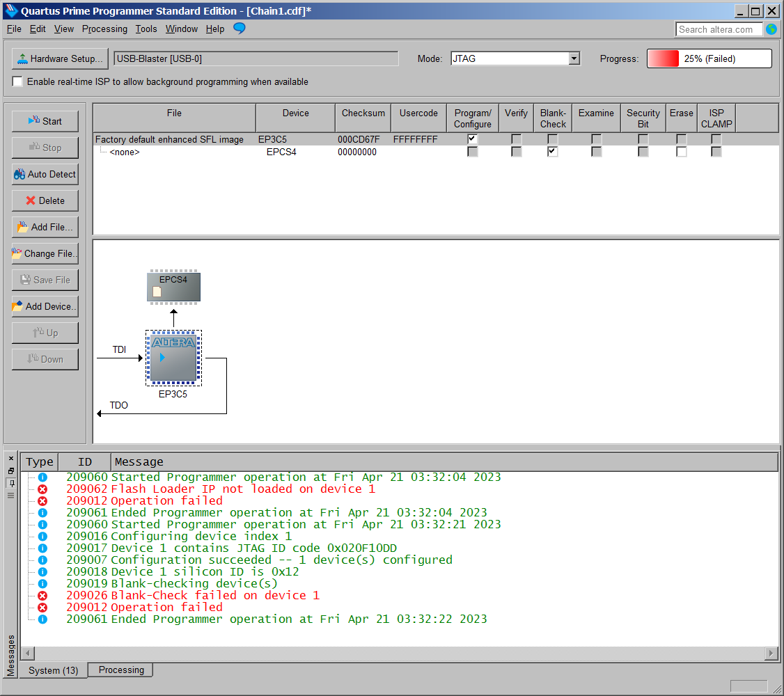Click info icon for Configuration succeeded message

coord(43,560)
